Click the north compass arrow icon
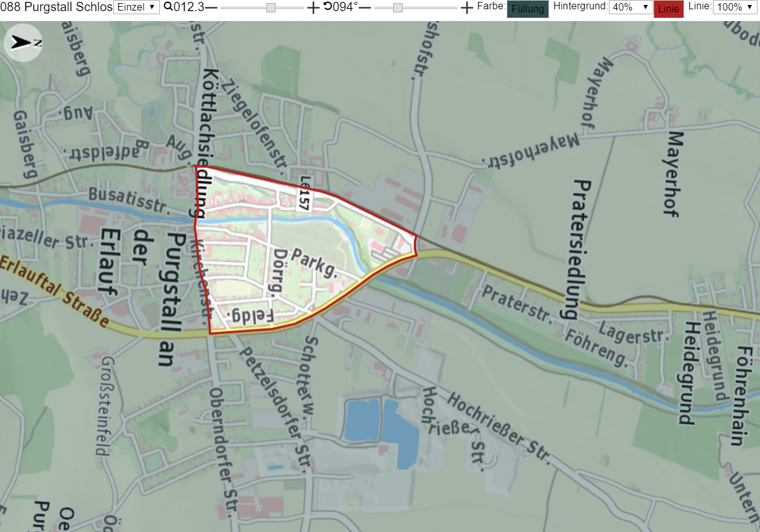The width and height of the screenshot is (760, 532). pos(23,43)
